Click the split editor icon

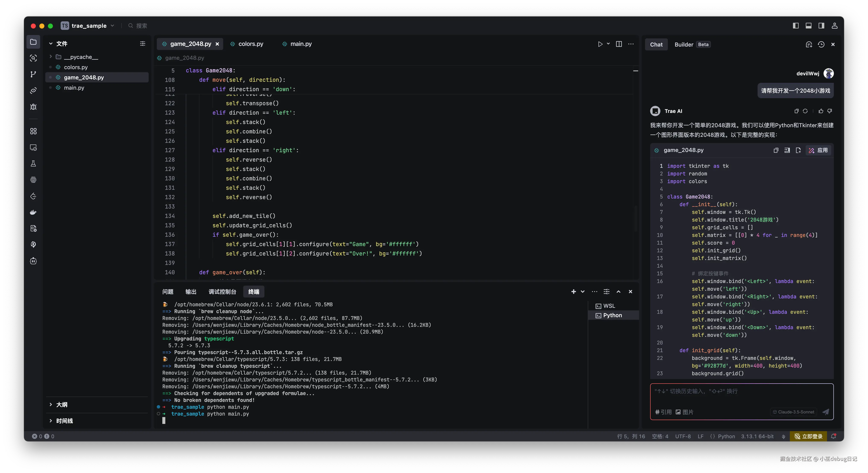pos(619,44)
